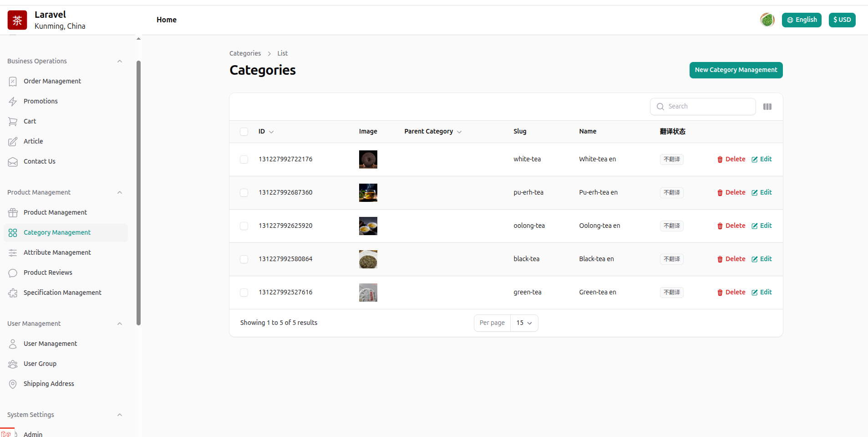Click the toggle columns icon
Viewport: 868px width, 437px height.
pyautogui.click(x=767, y=107)
